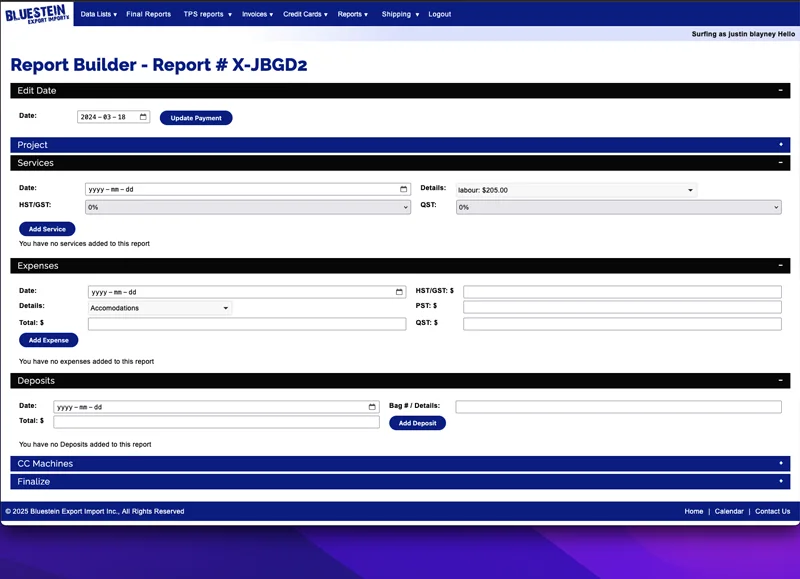Click the Add Expense button
The height and width of the screenshot is (579, 800).
(x=48, y=340)
